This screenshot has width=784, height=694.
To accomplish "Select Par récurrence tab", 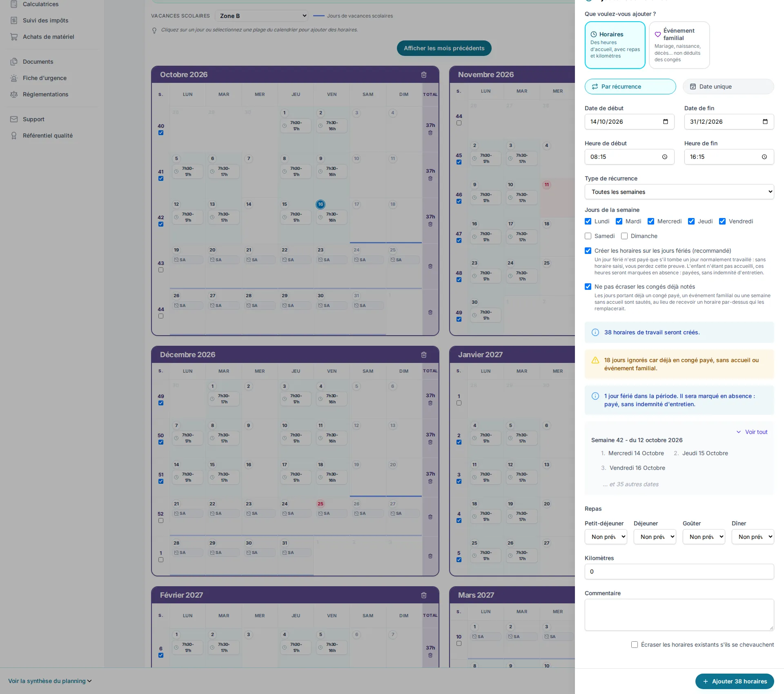I will click(x=630, y=87).
